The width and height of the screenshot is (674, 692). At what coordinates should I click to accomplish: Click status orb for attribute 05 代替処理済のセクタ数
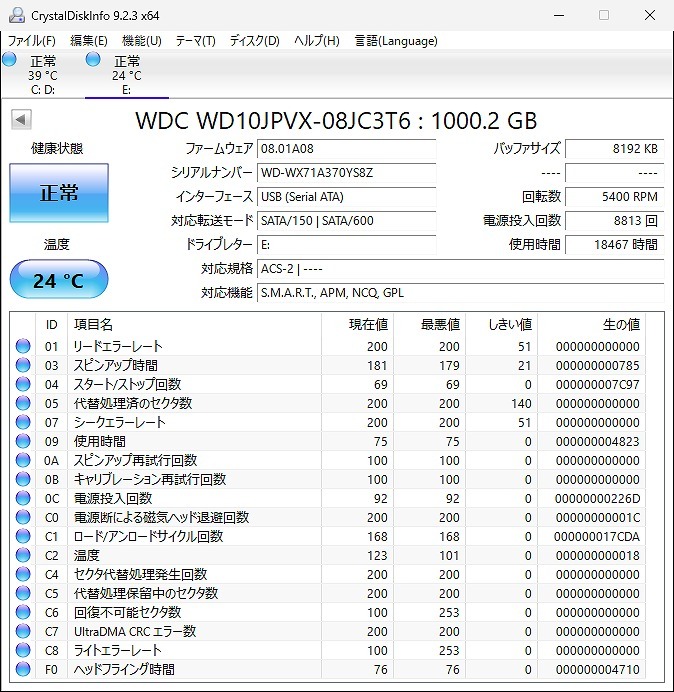[x=23, y=403]
